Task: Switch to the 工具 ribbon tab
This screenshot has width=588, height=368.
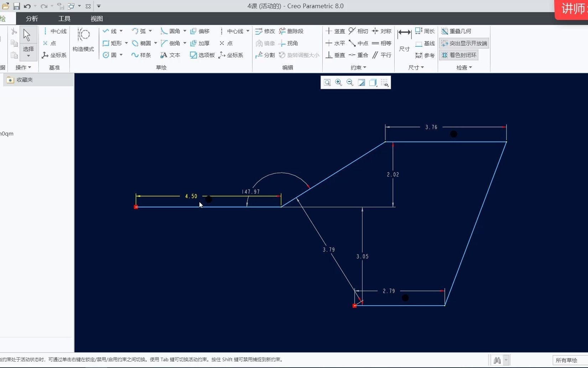Action: [64, 19]
